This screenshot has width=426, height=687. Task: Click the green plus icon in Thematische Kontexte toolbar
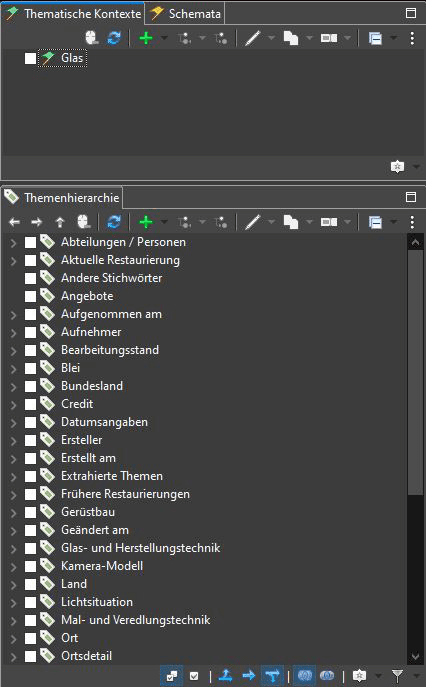click(146, 38)
